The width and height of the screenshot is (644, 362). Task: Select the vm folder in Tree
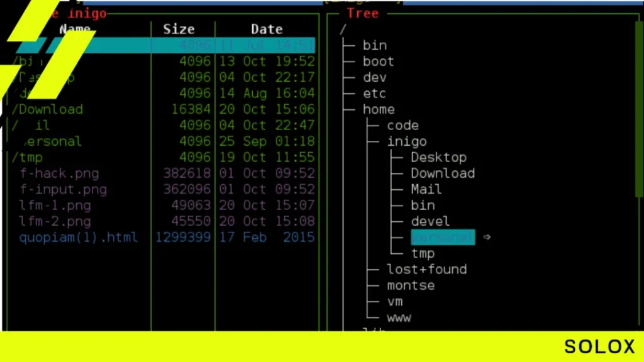click(x=395, y=302)
